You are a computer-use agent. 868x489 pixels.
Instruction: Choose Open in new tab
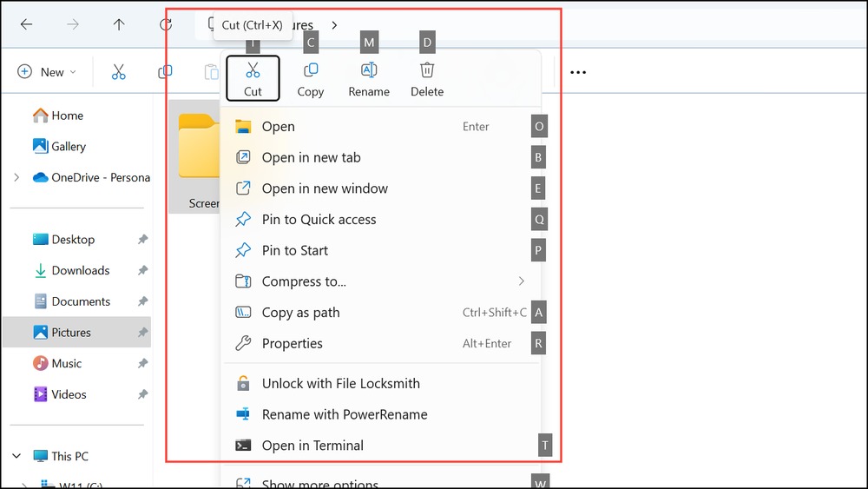point(381,157)
